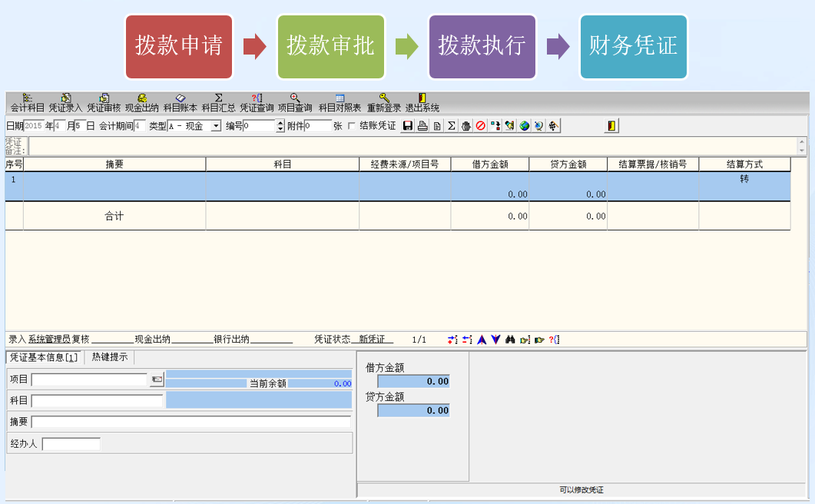Click the 编号 spinner arrows
This screenshot has width=815, height=504.
click(x=280, y=126)
